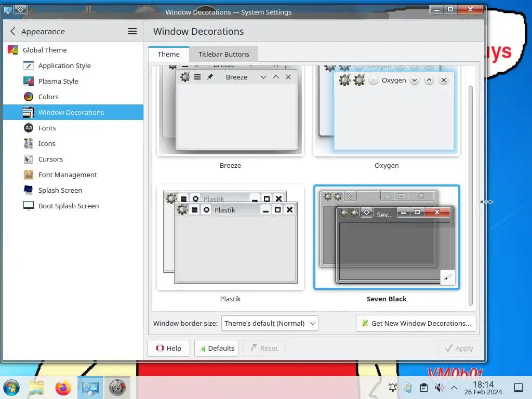
Task: Show hidden system tray icons arrow
Action: click(x=454, y=388)
